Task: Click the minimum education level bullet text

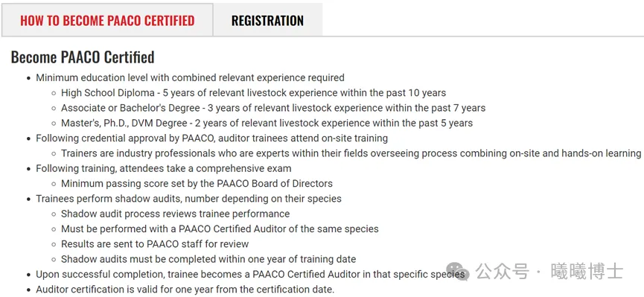Action: [x=190, y=77]
